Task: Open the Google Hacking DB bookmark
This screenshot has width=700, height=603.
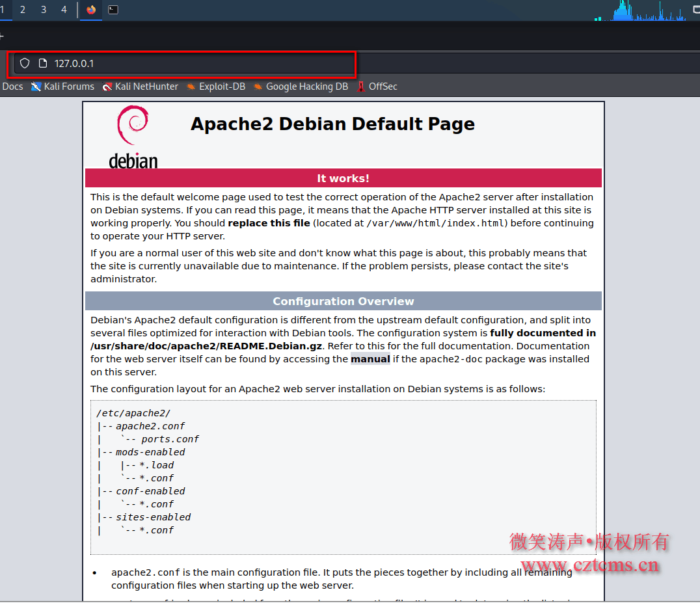Action: (301, 87)
